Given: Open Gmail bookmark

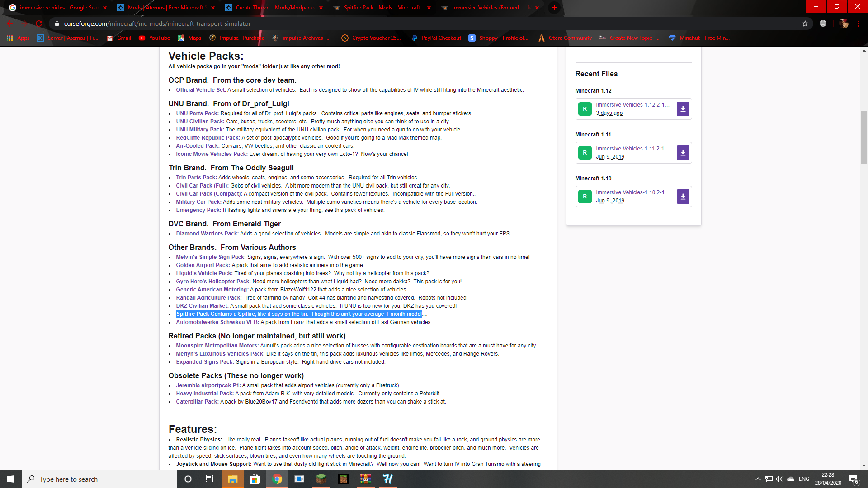Looking at the screenshot, I should tap(119, 38).
